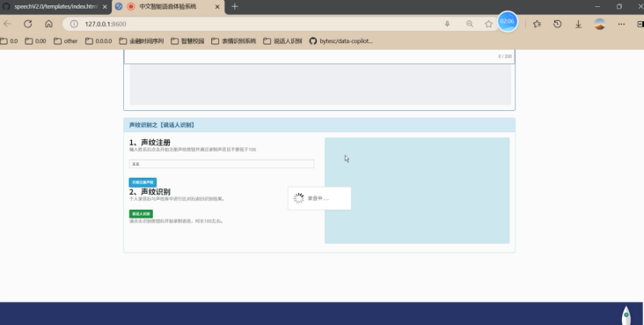Open a new browser tab
The image size is (644, 325).
click(235, 6)
